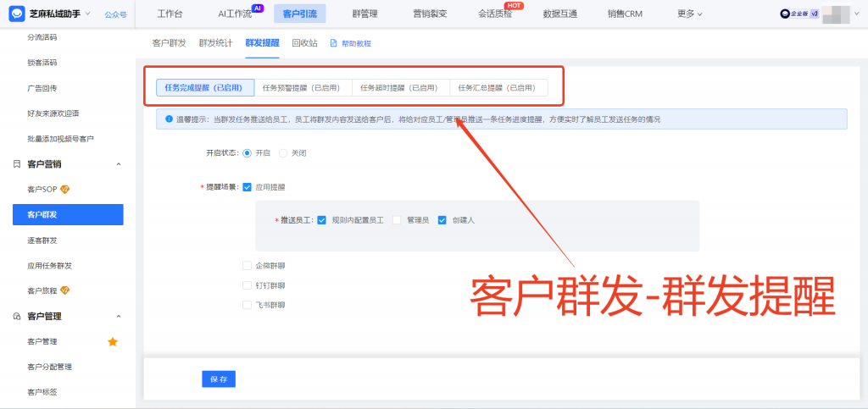The image size is (868, 409).
Task: Open the 工作台 menu
Action: (x=170, y=14)
